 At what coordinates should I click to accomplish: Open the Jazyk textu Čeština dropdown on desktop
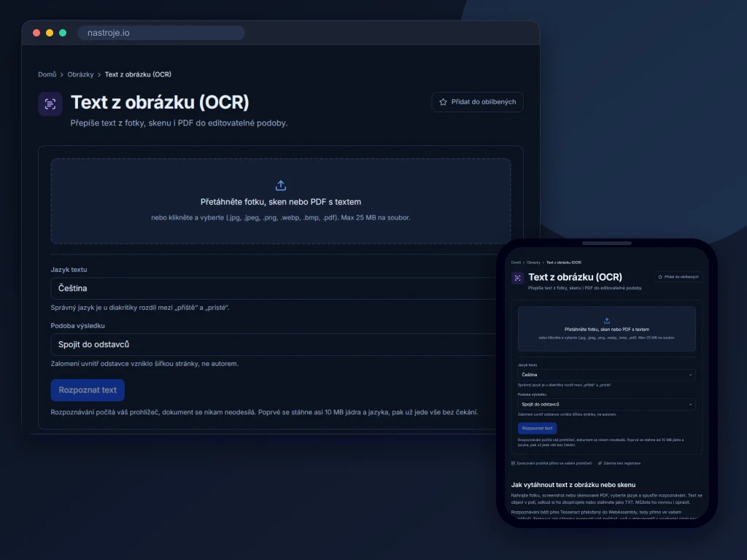[274, 288]
